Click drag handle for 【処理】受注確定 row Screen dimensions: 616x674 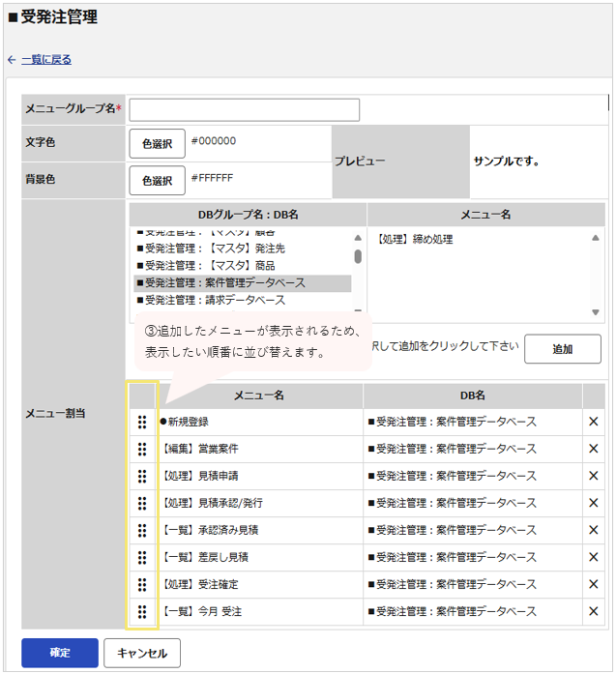point(142,585)
